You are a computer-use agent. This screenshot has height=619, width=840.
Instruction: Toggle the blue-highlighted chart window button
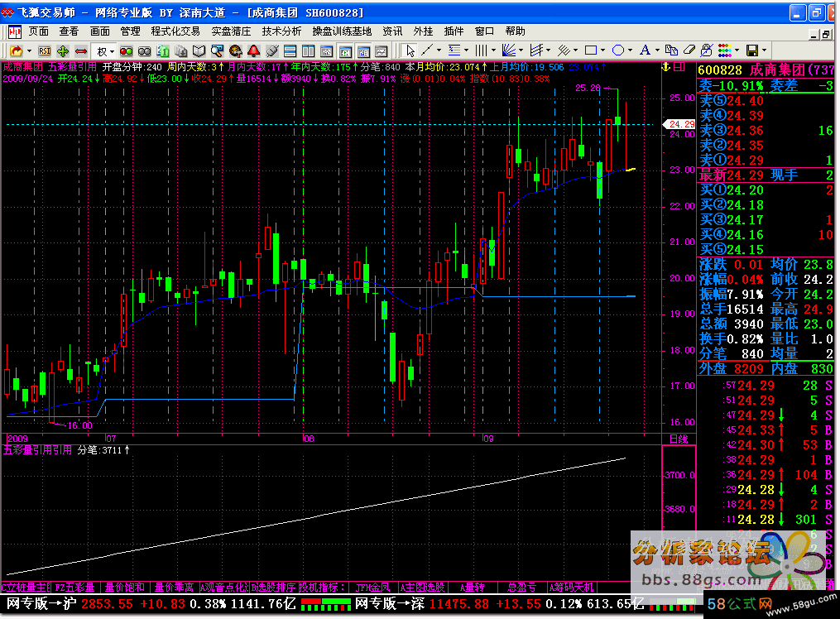point(363,50)
